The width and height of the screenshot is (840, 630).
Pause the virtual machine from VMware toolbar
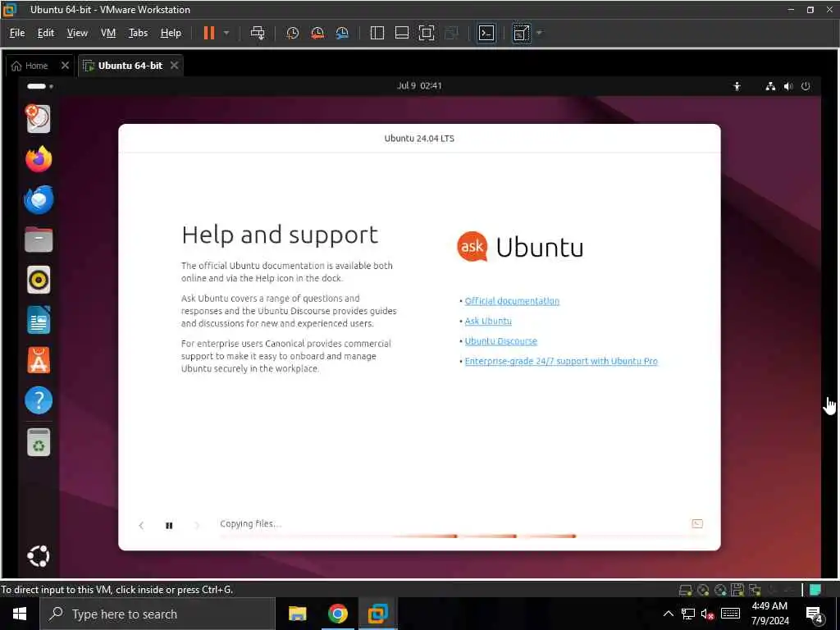tap(209, 33)
